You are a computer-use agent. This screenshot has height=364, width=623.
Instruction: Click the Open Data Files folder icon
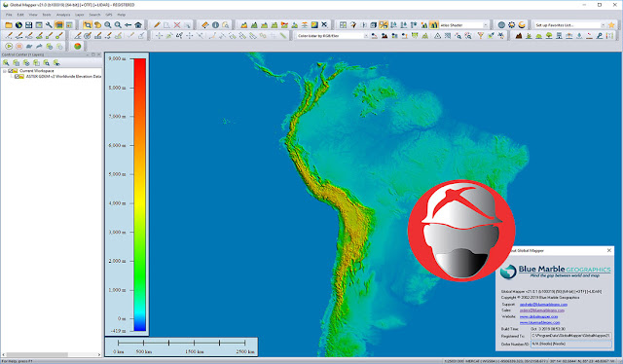pyautogui.click(x=9, y=25)
